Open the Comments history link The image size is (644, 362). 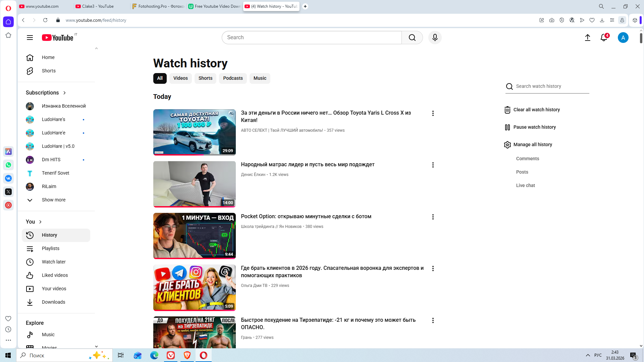click(x=527, y=159)
